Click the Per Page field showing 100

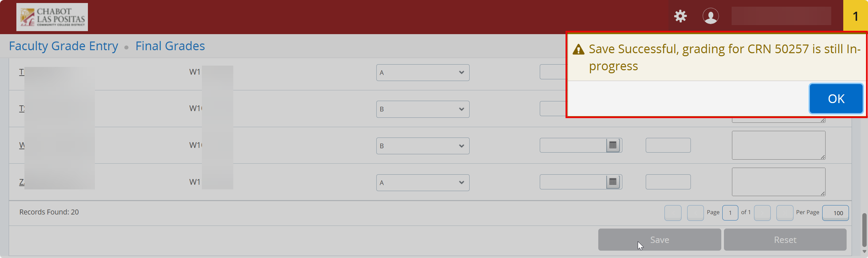point(836,213)
